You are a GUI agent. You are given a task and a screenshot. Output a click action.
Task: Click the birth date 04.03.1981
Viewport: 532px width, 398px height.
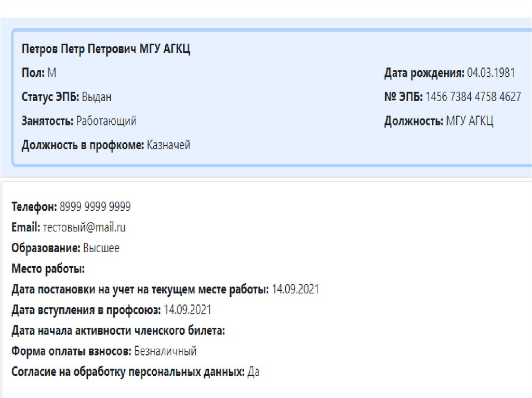[x=491, y=73]
